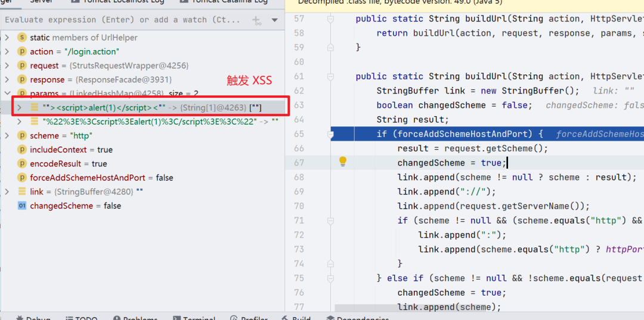Click 'StringBuffer link = new StringBuffer();' line

[478, 91]
